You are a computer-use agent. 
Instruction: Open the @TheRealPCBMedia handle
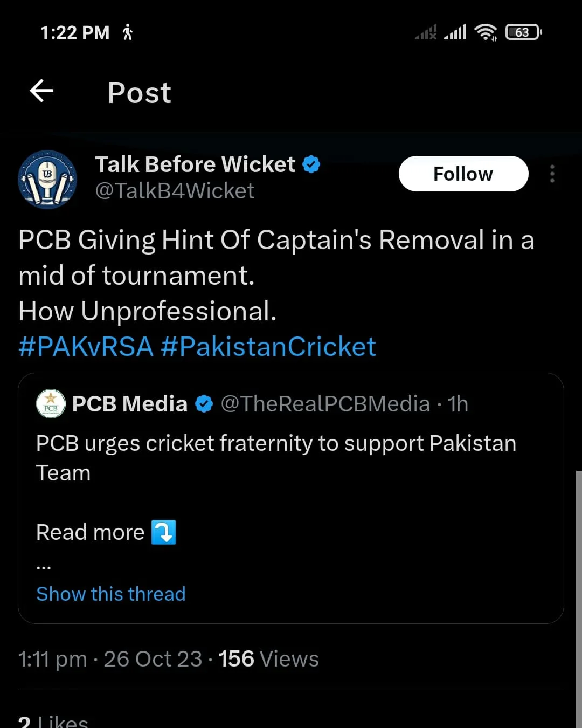[x=325, y=403]
